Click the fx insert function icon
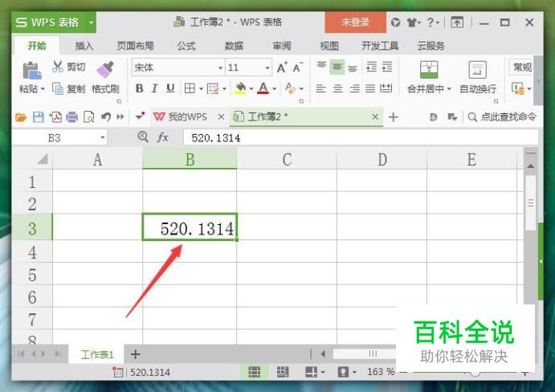 click(162, 137)
